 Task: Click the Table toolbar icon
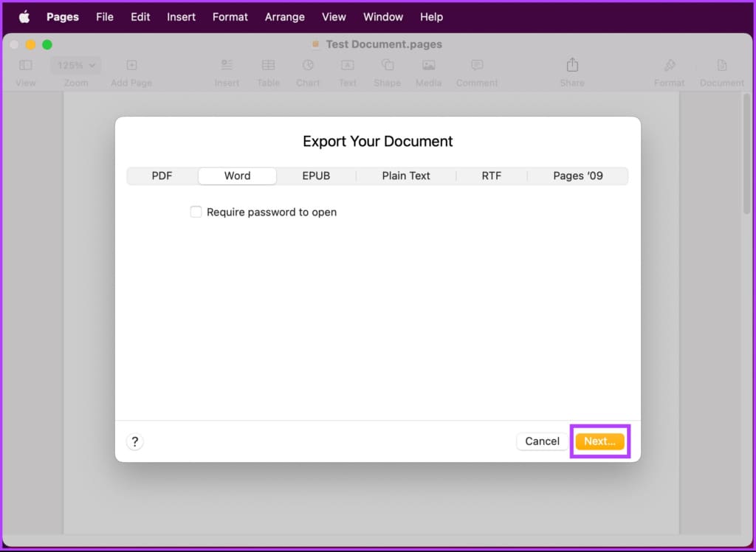pyautogui.click(x=268, y=65)
